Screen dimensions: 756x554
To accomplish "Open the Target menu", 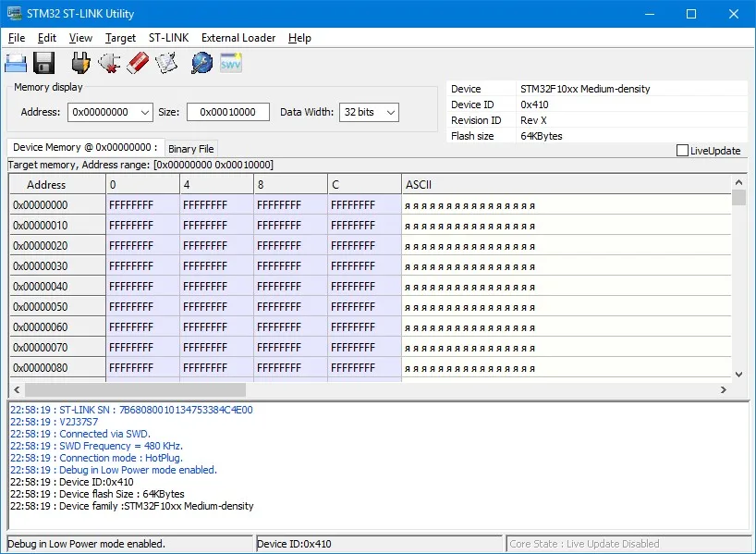I will [120, 38].
